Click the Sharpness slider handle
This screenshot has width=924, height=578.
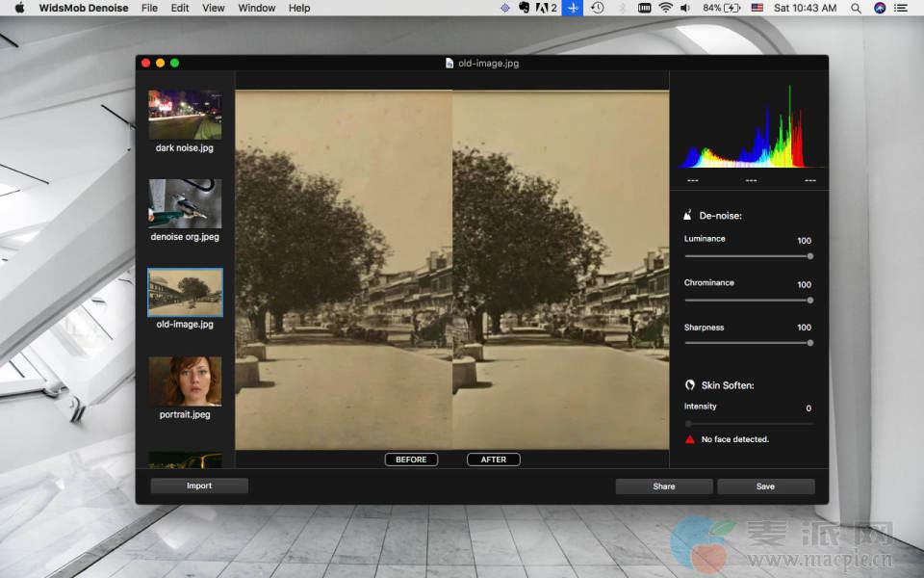coord(810,343)
